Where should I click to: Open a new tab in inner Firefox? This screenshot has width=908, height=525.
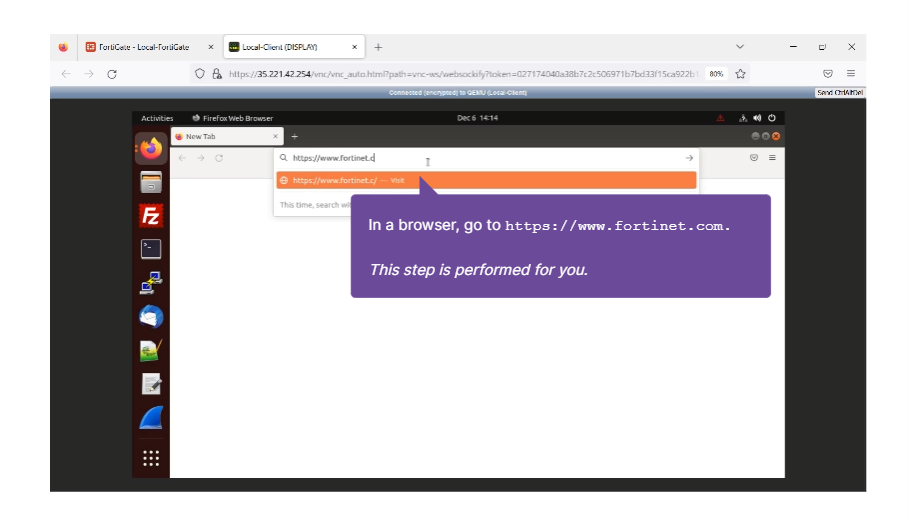295,137
